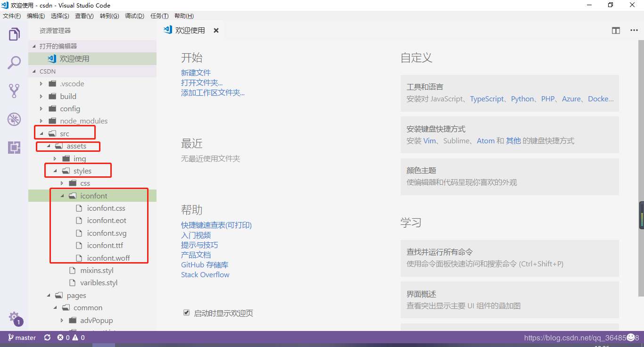Click the 新建文件 link
Screen dimensions: 644x347
[196, 72]
